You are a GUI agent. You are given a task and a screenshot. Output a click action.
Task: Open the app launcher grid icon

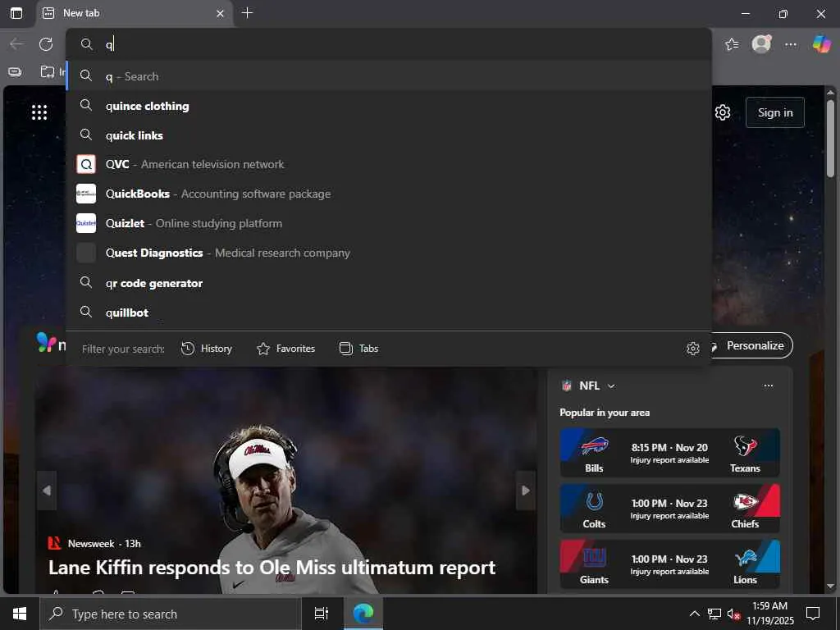coord(39,112)
